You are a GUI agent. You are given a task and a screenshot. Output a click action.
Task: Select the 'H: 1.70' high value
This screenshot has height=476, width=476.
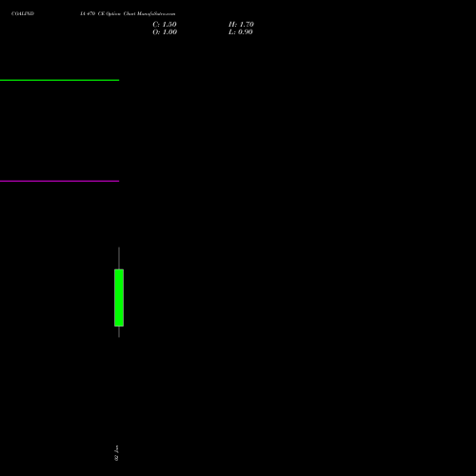(x=241, y=25)
